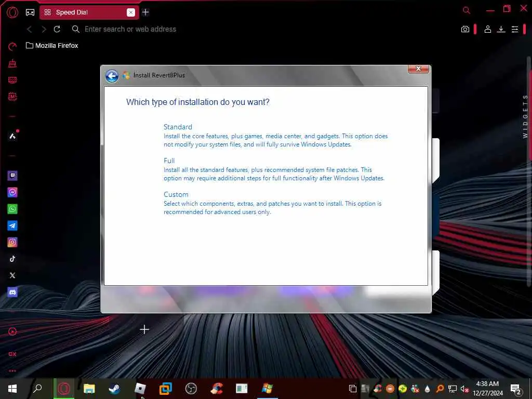Click the water droplet tray icon

(427, 389)
